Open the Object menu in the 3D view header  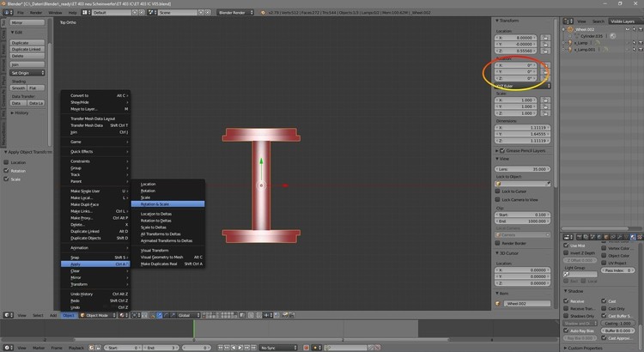point(68,315)
